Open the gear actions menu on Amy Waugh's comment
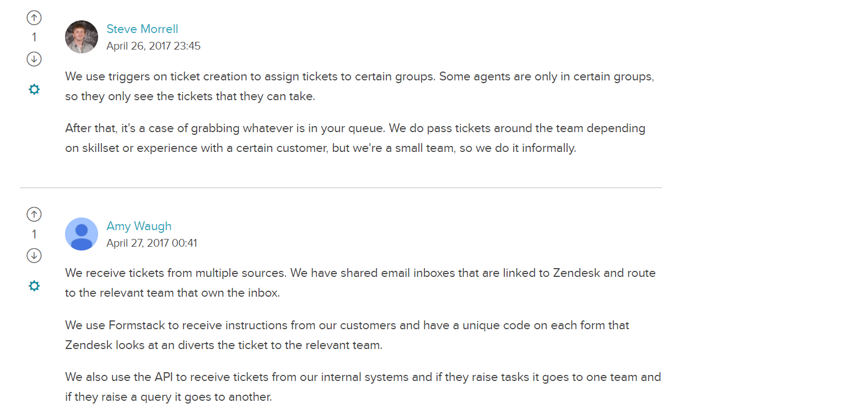Screen dimensions: 868x414 [34, 286]
